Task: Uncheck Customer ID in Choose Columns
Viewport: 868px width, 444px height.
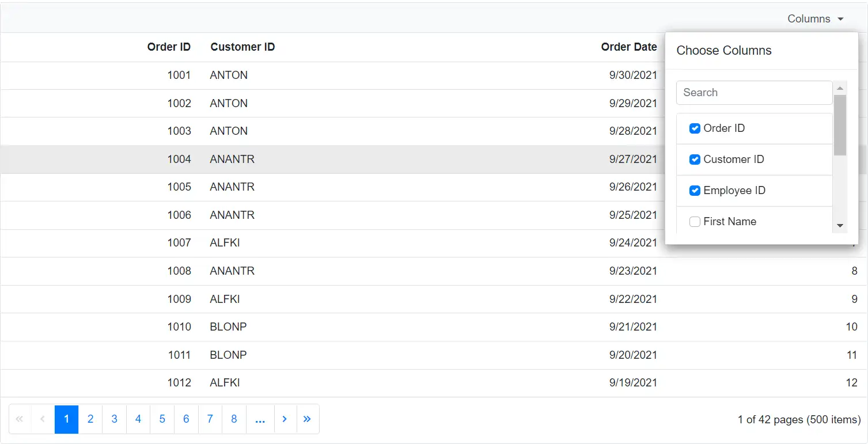Action: (695, 160)
